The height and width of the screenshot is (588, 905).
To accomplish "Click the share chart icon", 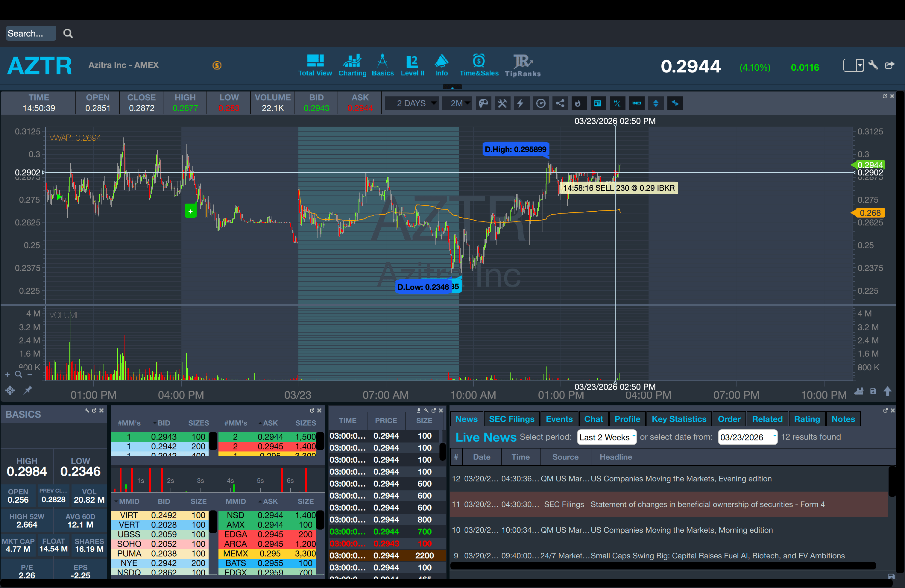I will click(560, 104).
